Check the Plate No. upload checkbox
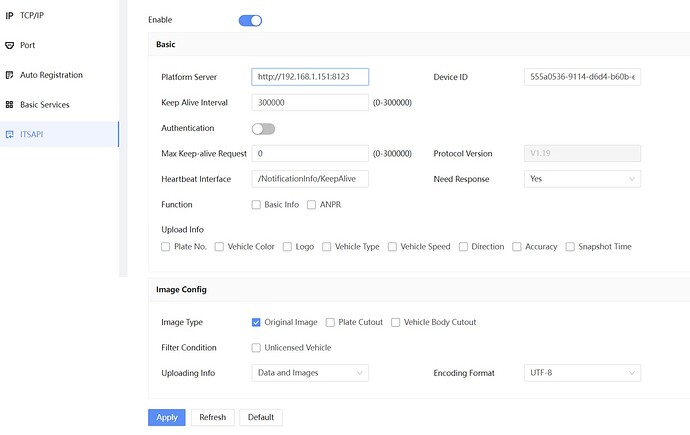 tap(165, 247)
